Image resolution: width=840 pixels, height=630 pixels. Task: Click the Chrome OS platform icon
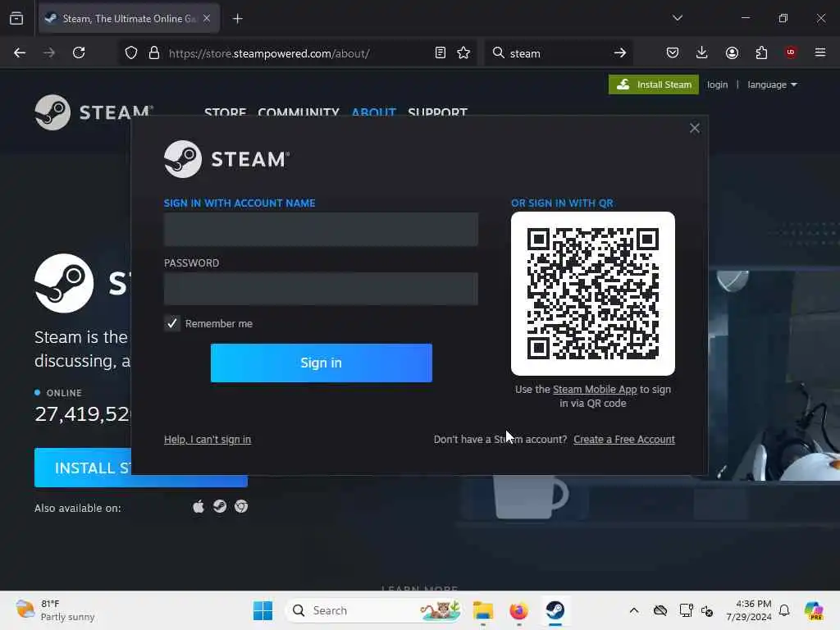(x=241, y=506)
